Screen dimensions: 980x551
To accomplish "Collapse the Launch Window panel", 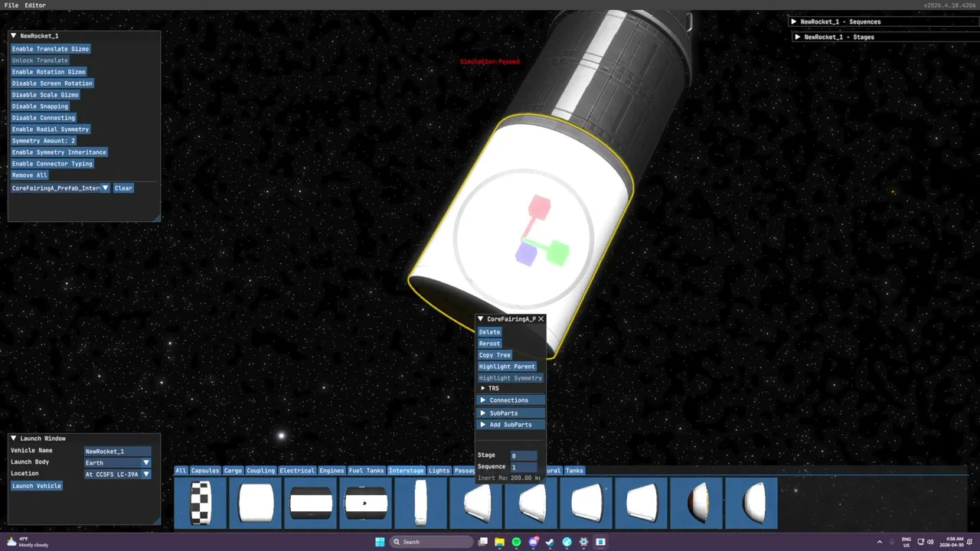I will 13,439.
